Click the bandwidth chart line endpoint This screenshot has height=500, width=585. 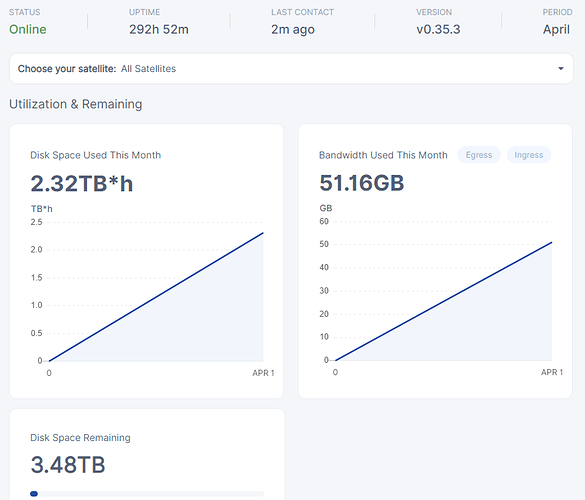[x=551, y=243]
